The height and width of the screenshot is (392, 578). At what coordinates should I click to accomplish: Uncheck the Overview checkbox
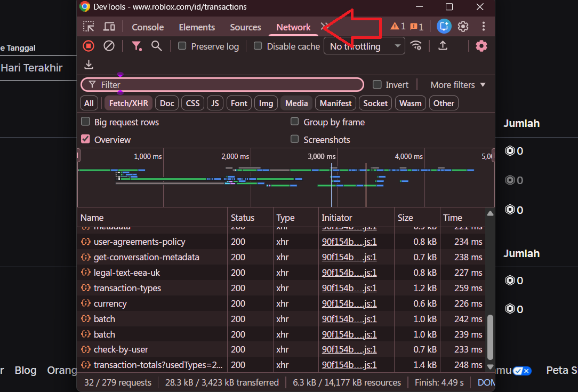tap(85, 140)
